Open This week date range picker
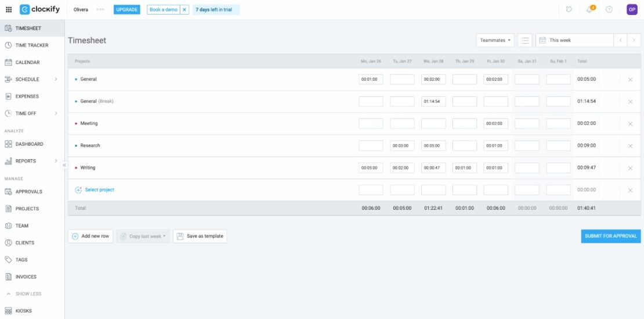The height and width of the screenshot is (319, 644). pyautogui.click(x=574, y=40)
